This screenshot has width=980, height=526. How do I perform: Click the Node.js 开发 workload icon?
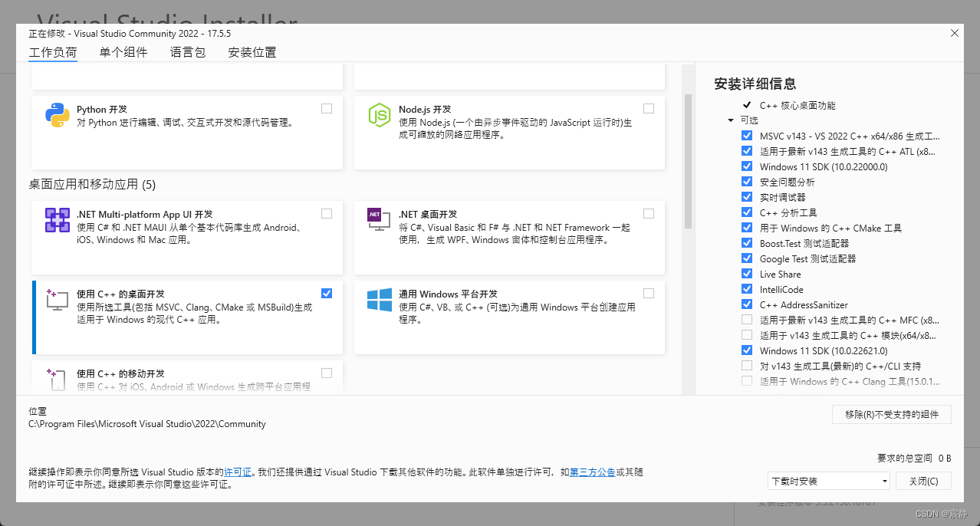click(x=380, y=115)
